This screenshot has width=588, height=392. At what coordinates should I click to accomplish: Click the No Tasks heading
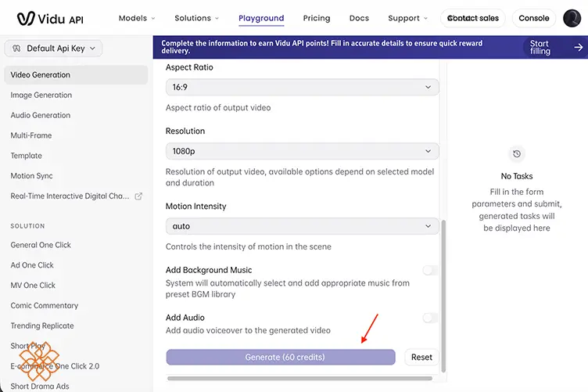click(x=517, y=176)
